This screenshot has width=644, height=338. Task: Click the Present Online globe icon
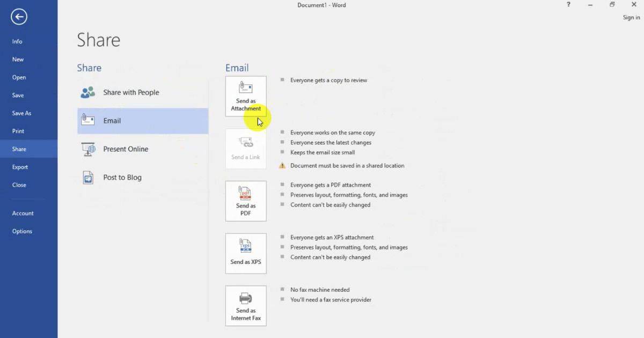tap(88, 149)
